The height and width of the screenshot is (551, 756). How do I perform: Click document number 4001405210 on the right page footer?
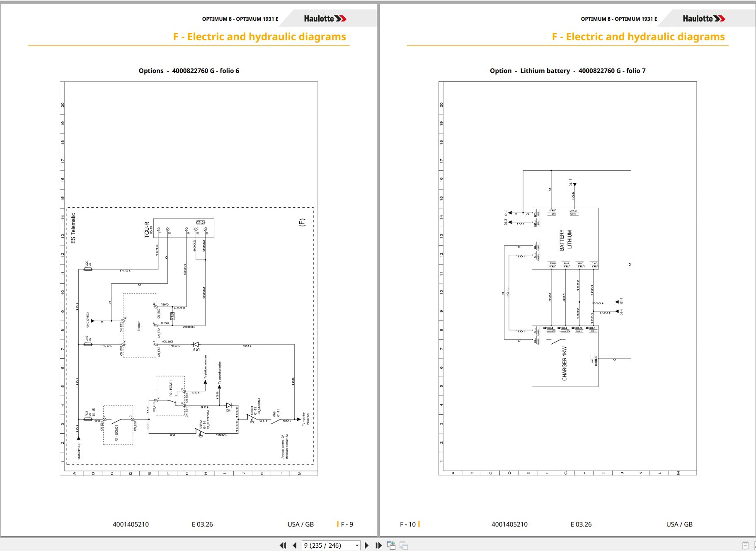509,524
